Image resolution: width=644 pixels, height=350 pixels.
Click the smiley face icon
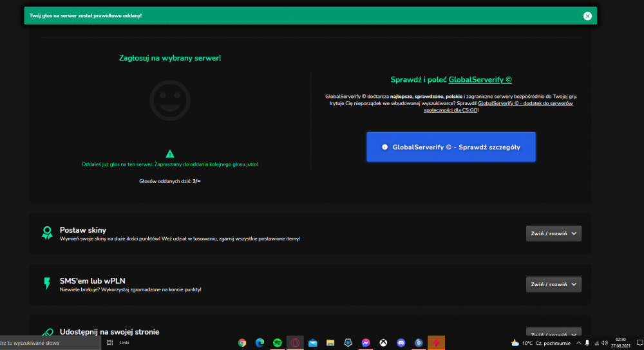169,101
